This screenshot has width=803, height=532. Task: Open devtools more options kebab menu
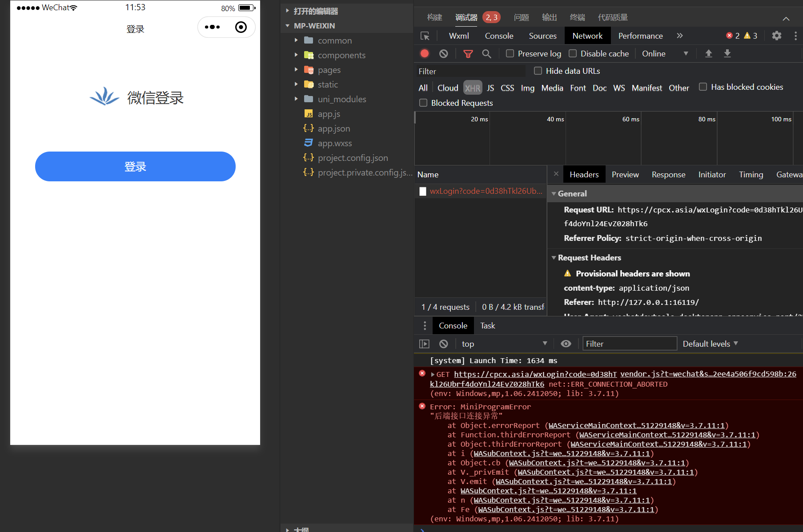[795, 36]
